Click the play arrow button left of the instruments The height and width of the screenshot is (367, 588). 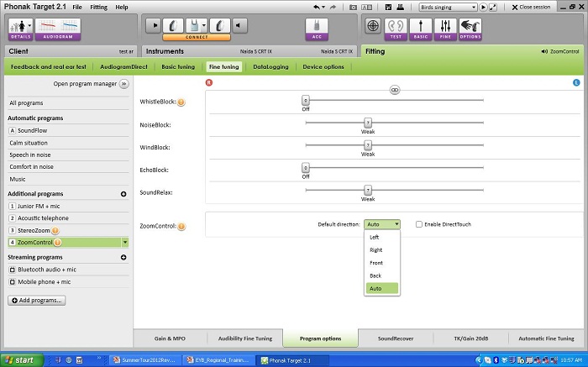tap(154, 26)
